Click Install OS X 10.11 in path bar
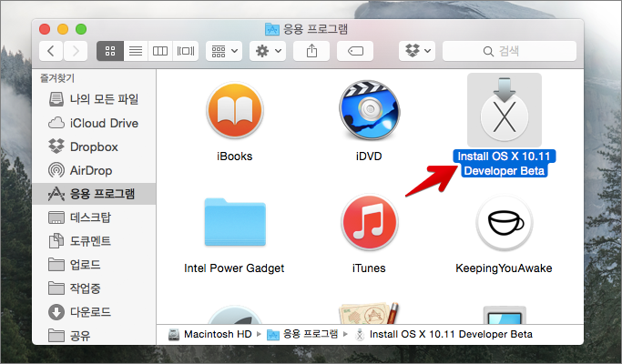 444,334
